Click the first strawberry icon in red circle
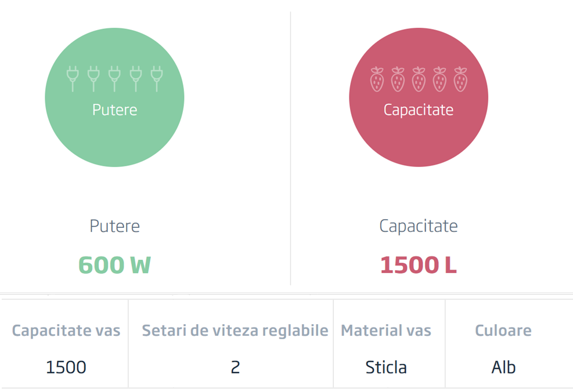 point(377,79)
